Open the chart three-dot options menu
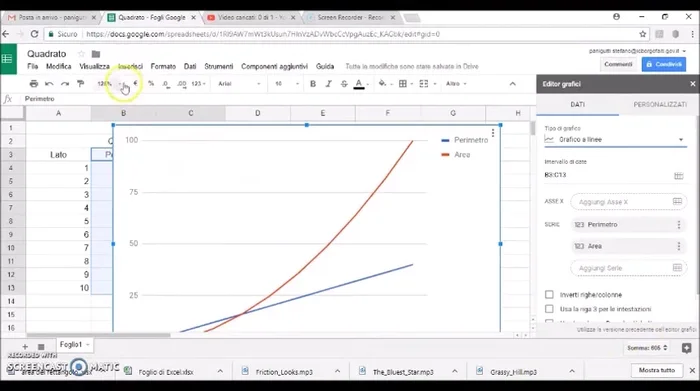Image resolution: width=700 pixels, height=391 pixels. 493,133
